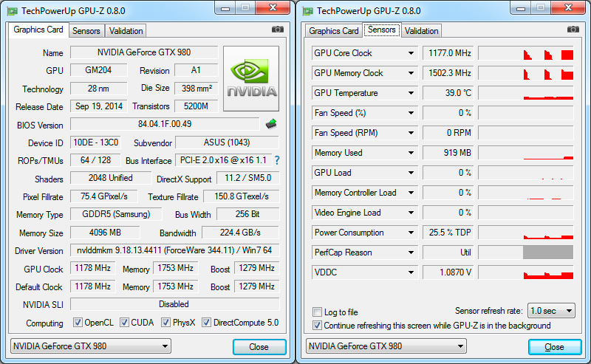Open the Memory Controller Load dropdown
Image resolution: width=591 pixels, height=364 pixels.
411,193
